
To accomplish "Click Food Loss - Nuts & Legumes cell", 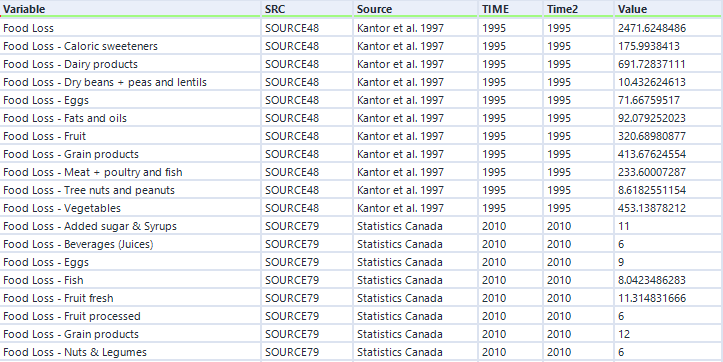I will click(130, 352).
